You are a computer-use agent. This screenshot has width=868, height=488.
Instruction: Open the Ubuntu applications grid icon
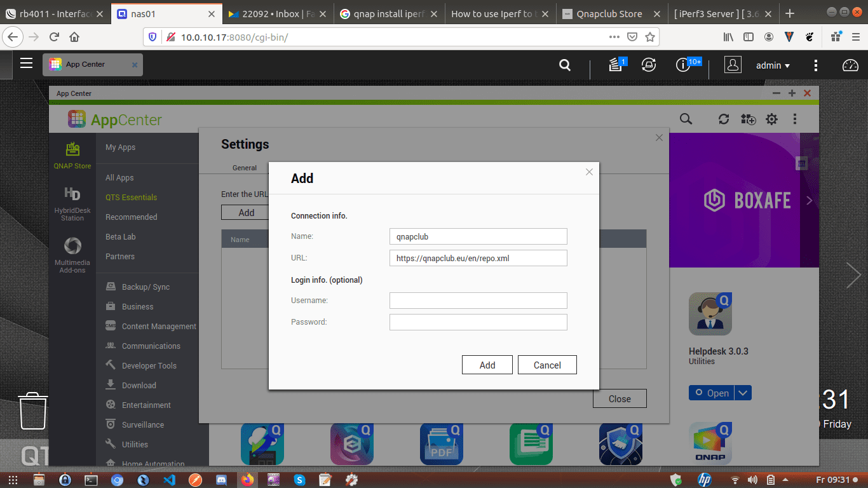(13, 480)
